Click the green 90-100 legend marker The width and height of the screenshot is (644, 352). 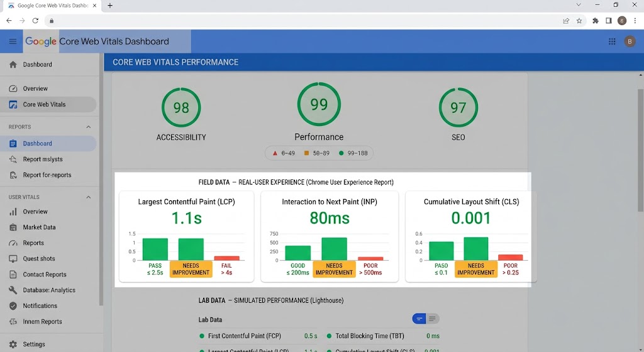pos(341,153)
